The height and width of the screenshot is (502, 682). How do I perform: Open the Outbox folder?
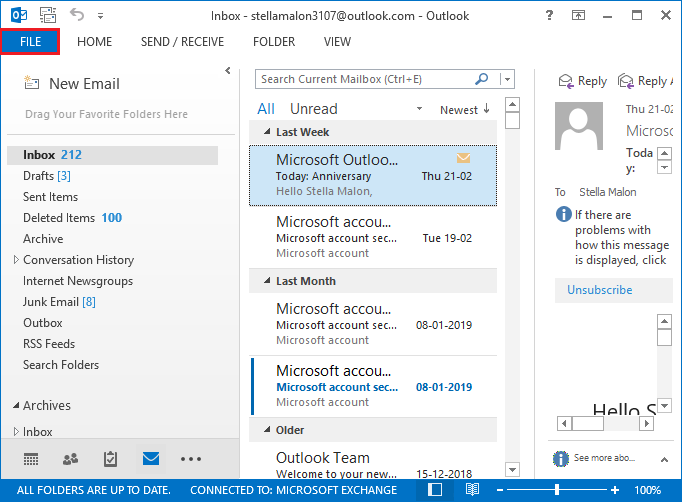[43, 323]
